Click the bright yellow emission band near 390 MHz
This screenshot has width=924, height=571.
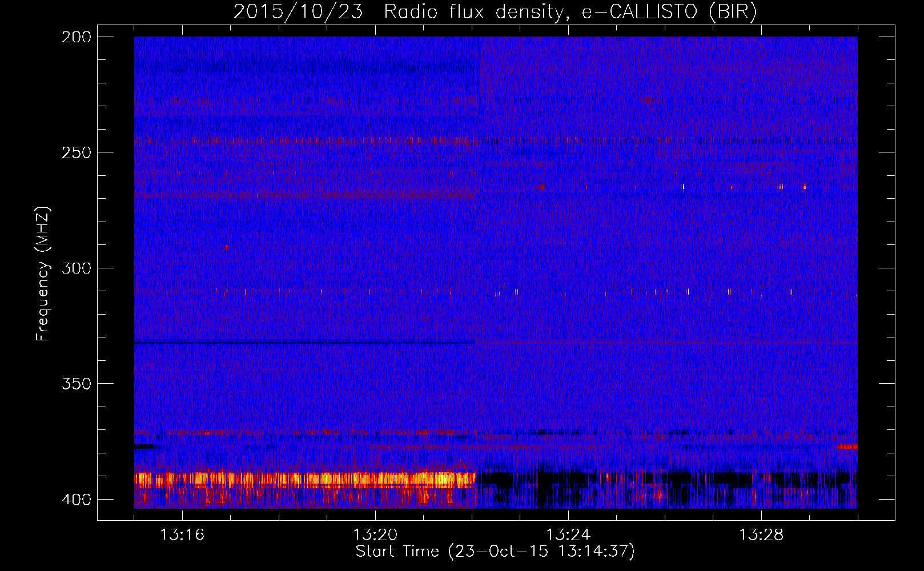pyautogui.click(x=305, y=479)
